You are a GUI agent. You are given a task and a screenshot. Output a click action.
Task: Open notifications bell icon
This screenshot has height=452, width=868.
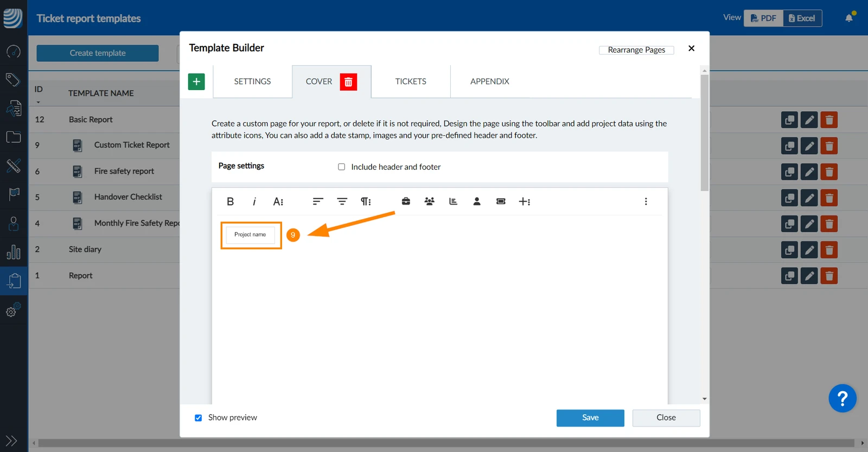pos(849,18)
